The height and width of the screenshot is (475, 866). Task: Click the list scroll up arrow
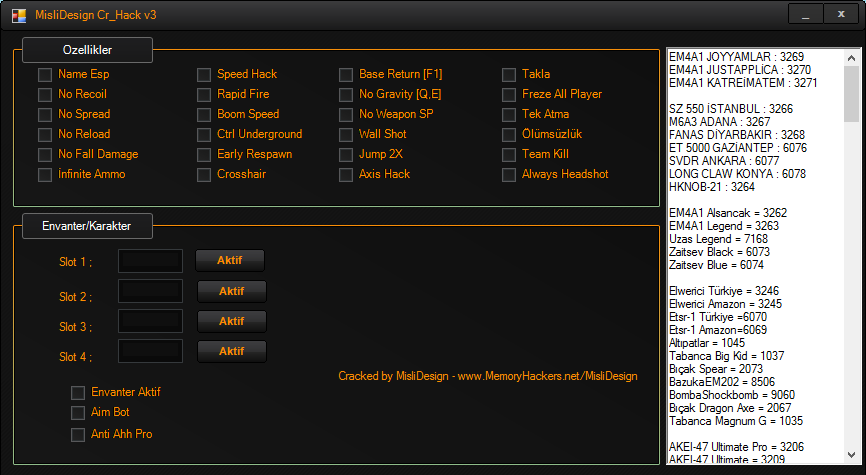852,58
